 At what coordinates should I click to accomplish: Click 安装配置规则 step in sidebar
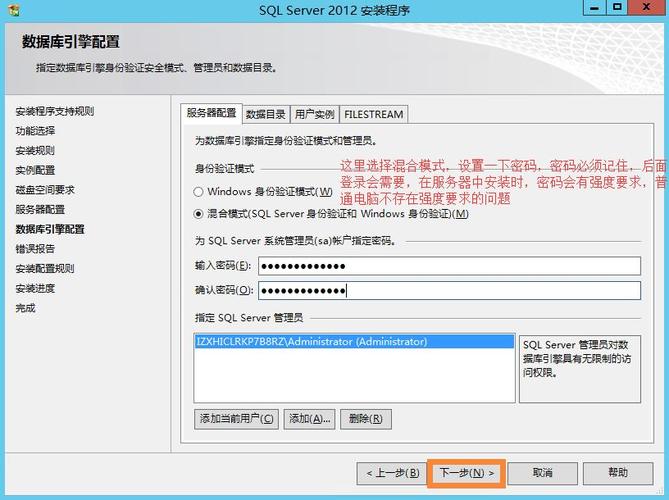pyautogui.click(x=45, y=268)
